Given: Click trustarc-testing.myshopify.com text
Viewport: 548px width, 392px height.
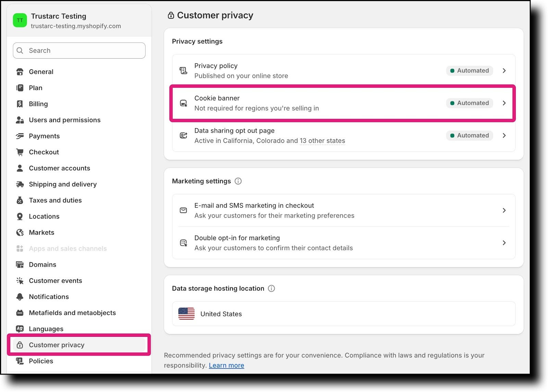Looking at the screenshot, I should (x=76, y=26).
